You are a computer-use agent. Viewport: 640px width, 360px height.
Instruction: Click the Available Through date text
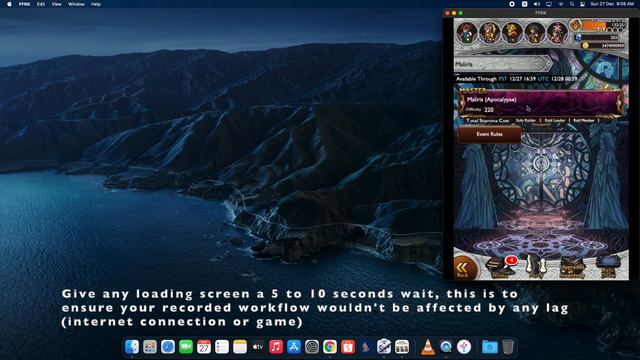516,79
